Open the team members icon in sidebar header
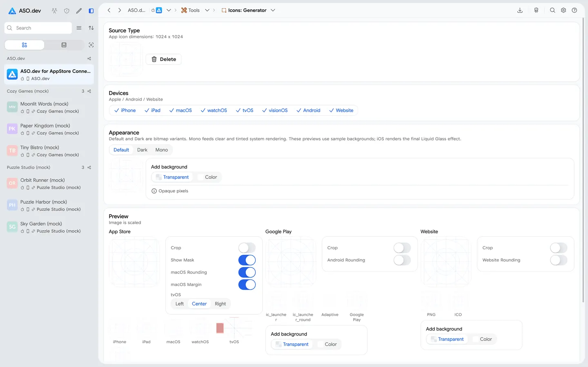The image size is (588, 367). pos(54,11)
